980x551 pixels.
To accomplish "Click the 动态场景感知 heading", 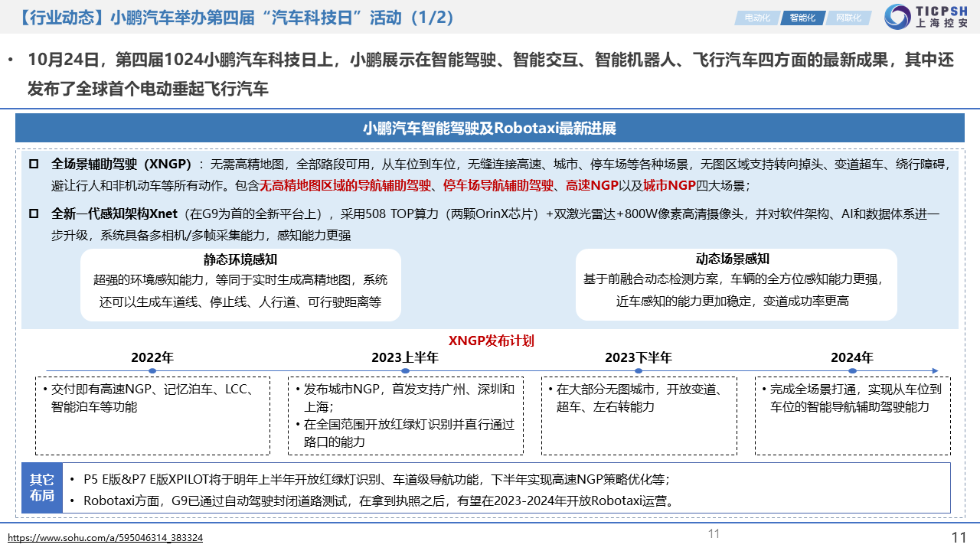I will 732,259.
